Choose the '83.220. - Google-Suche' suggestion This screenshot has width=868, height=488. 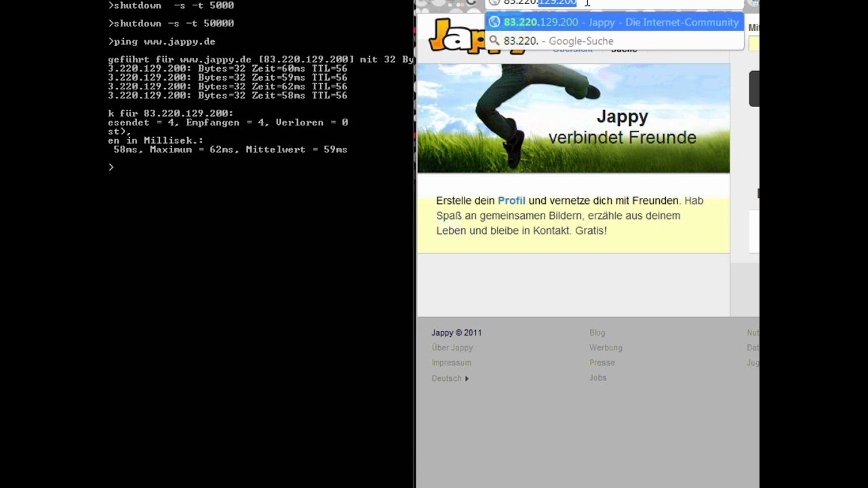pyautogui.click(x=614, y=41)
